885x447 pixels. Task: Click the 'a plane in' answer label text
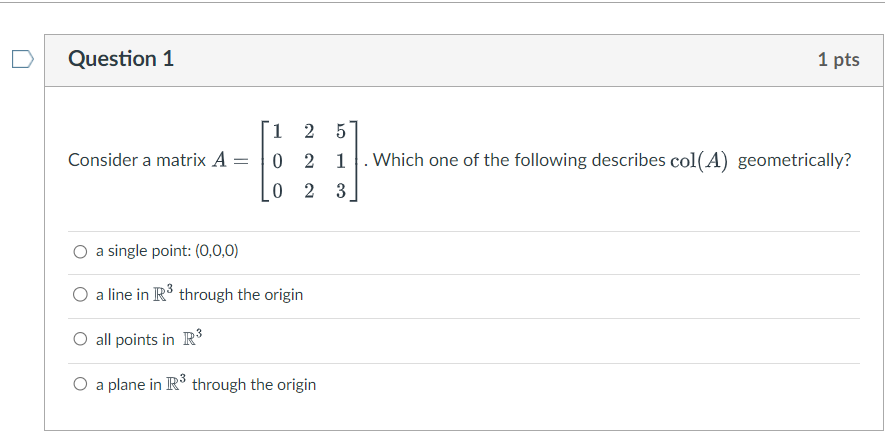[129, 385]
